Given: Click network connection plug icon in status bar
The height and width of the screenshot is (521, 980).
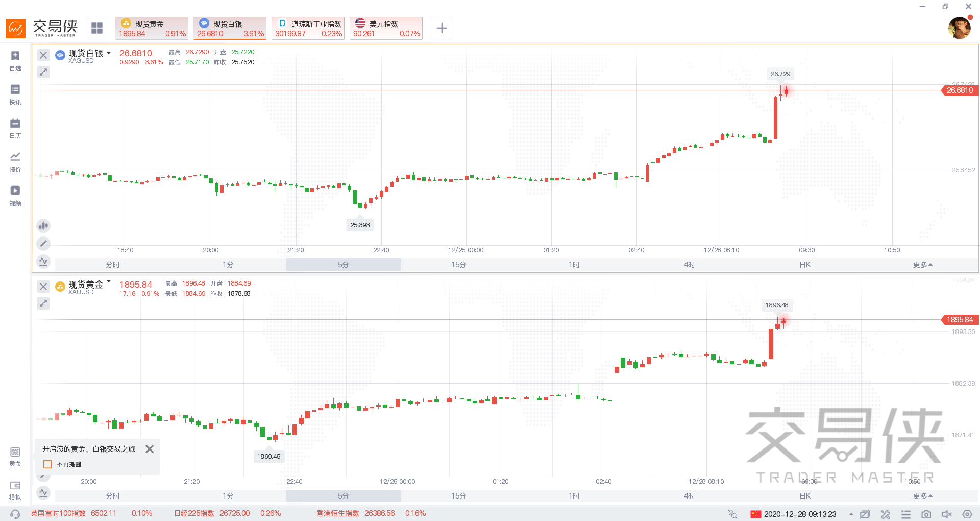Looking at the screenshot, I should (732, 514).
